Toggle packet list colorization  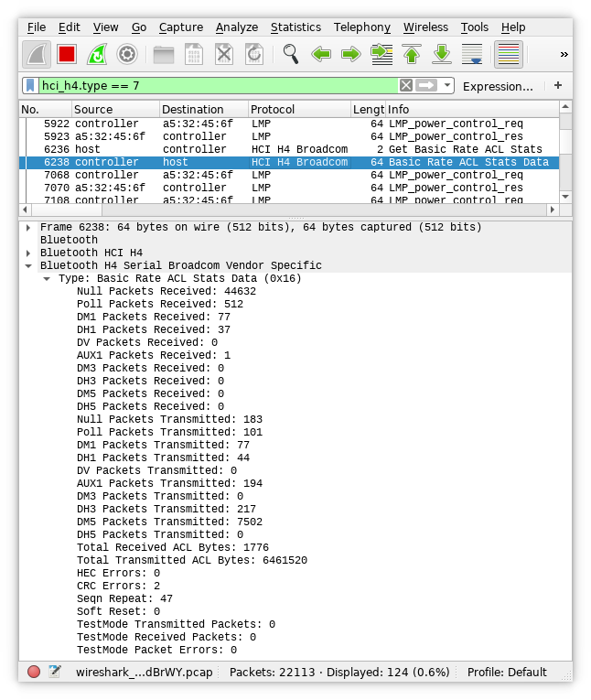point(509,55)
